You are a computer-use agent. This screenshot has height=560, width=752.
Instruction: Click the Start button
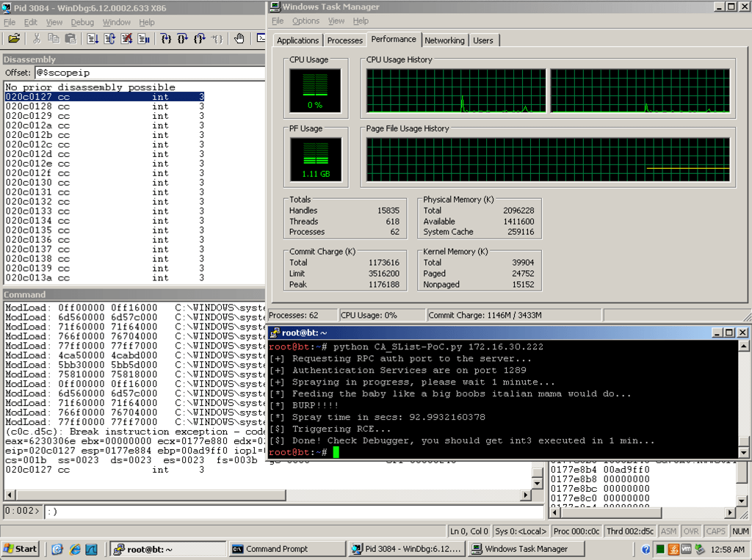tap(21, 549)
